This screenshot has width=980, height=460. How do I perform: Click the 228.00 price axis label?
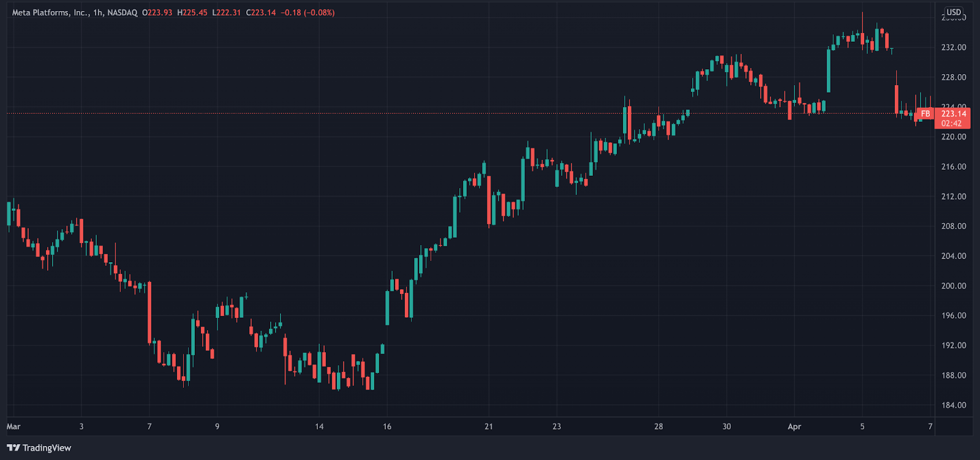pos(954,77)
